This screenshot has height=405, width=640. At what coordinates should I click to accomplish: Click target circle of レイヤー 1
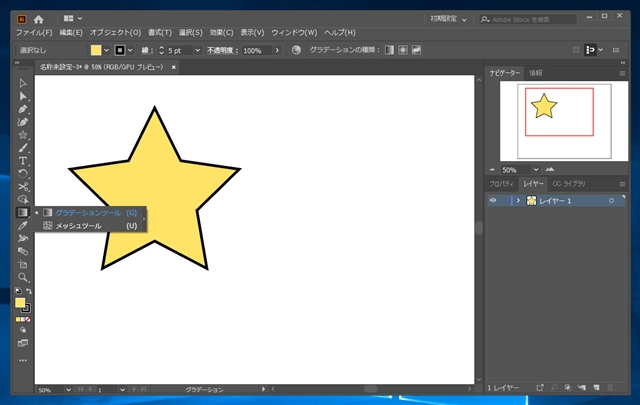[611, 200]
